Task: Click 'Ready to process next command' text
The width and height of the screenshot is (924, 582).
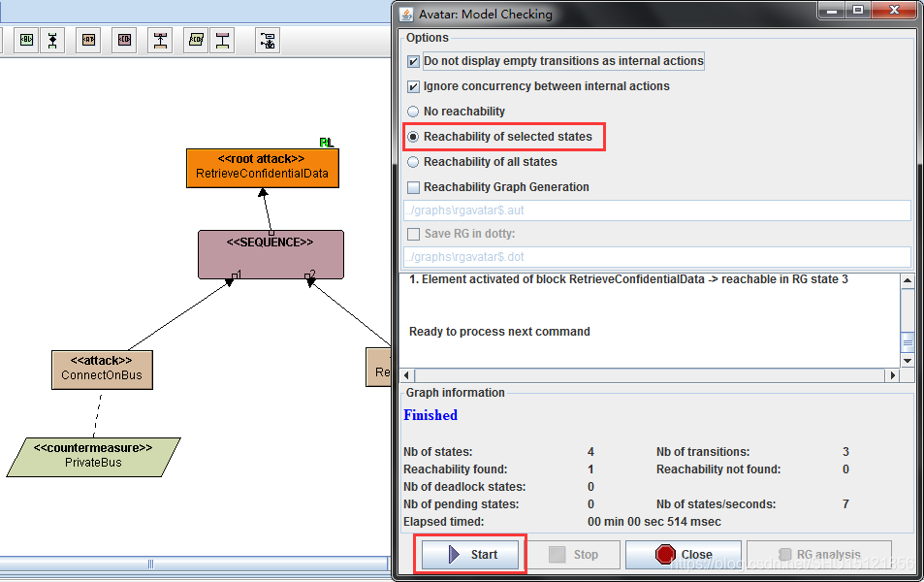Action: coord(499,332)
